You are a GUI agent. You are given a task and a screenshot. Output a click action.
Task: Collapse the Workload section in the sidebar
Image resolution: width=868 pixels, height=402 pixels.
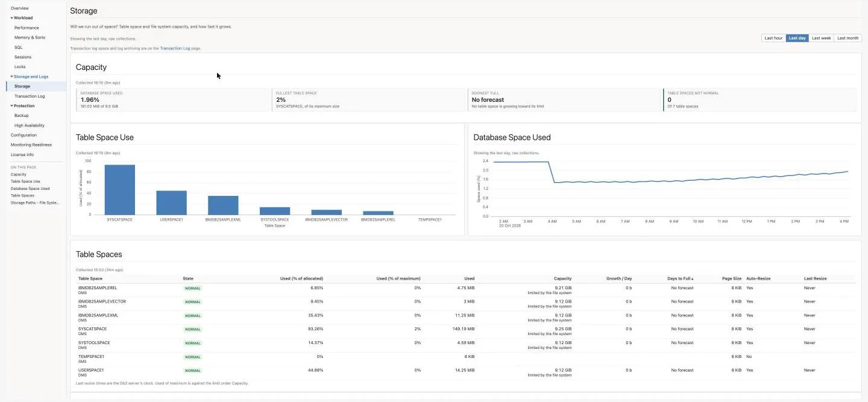point(22,18)
